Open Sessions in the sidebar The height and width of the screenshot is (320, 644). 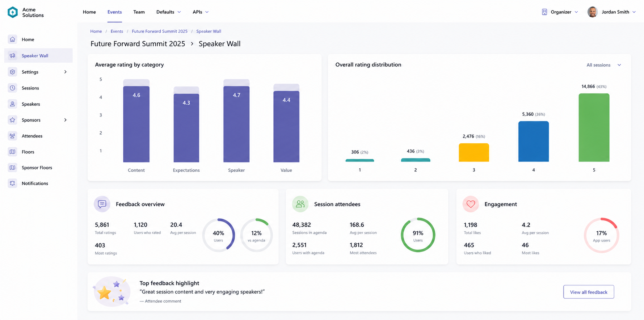(x=38, y=88)
